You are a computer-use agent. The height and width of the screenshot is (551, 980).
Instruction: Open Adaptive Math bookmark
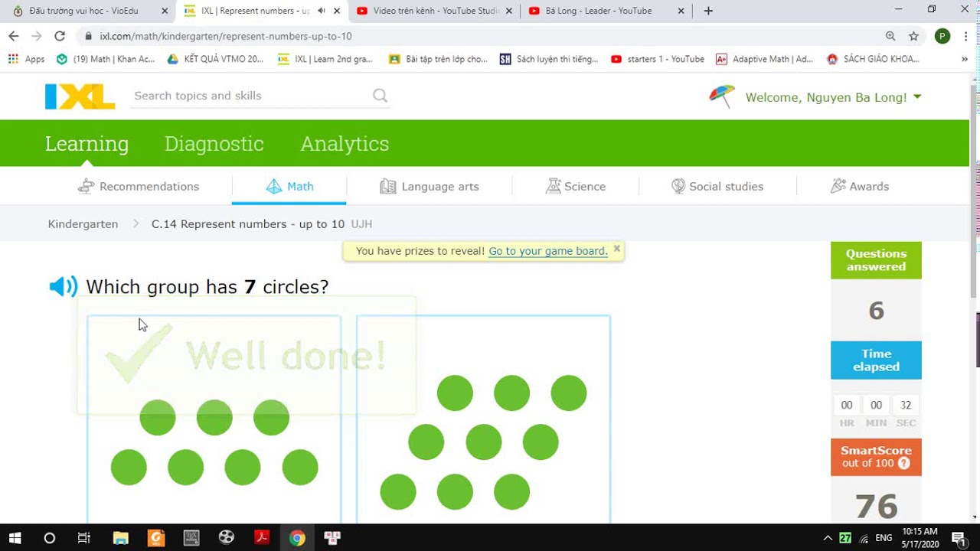click(764, 59)
